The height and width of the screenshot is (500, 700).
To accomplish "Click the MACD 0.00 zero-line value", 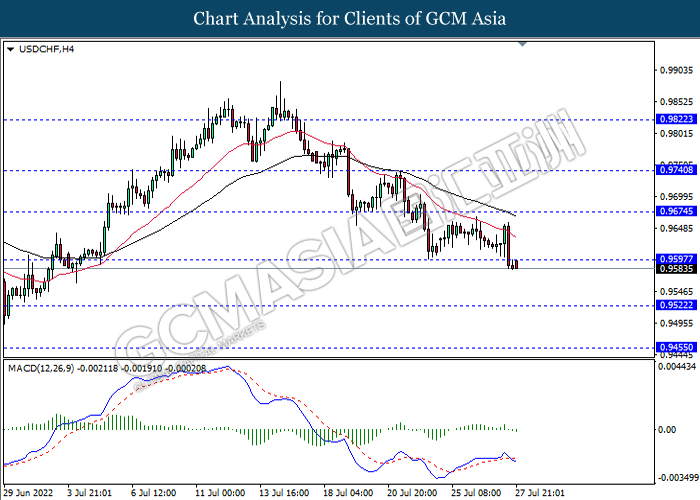I will 667,429.
